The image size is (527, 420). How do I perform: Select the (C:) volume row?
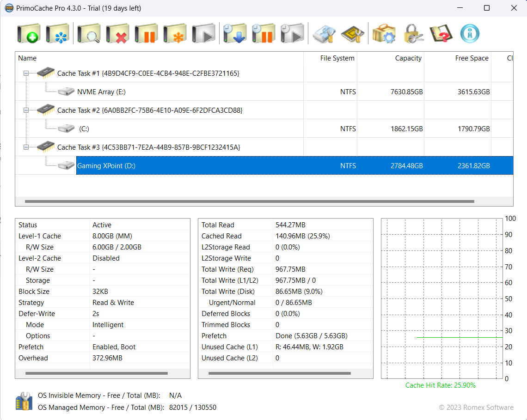pyautogui.click(x=84, y=128)
